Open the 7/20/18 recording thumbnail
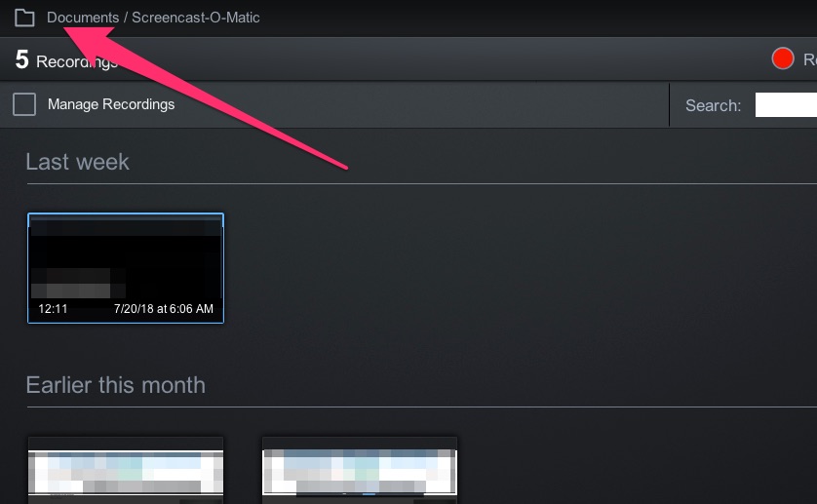 pyautogui.click(x=126, y=268)
